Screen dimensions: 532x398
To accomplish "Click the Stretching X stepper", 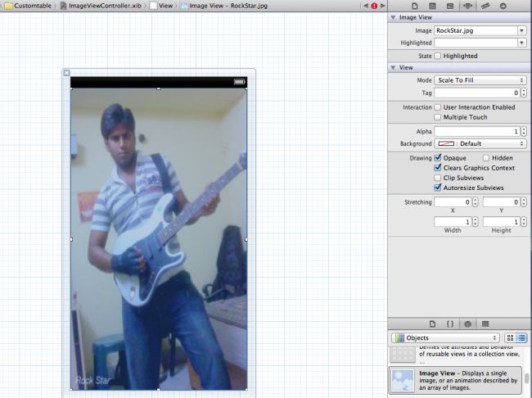I will click(x=476, y=202).
